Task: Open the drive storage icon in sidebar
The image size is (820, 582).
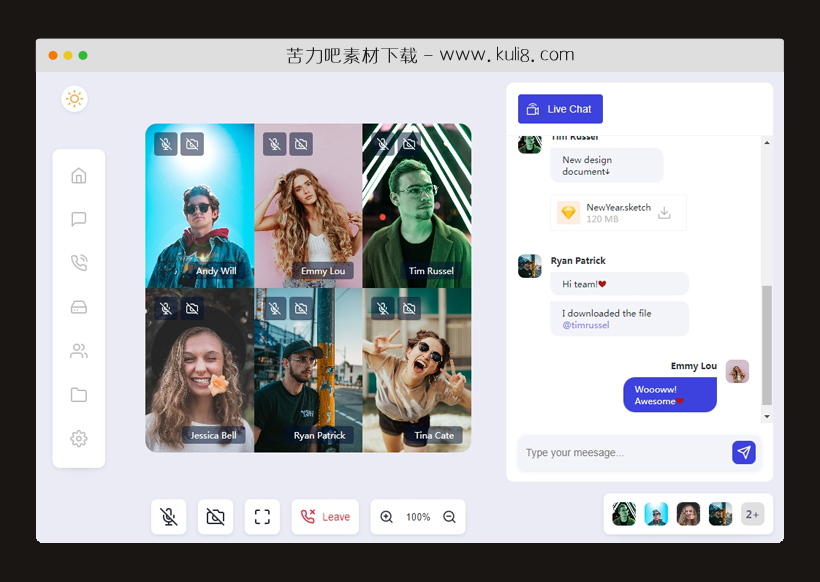Action: [79, 307]
